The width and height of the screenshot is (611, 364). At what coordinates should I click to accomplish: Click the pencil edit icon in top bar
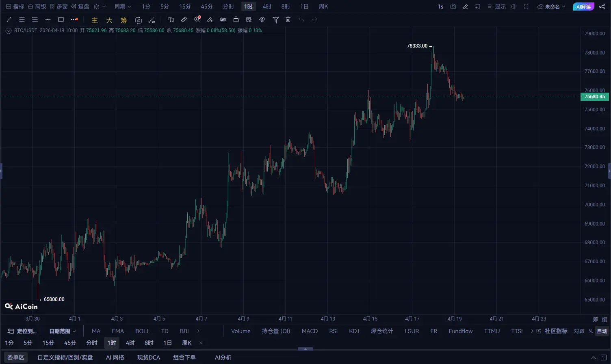click(x=466, y=6)
